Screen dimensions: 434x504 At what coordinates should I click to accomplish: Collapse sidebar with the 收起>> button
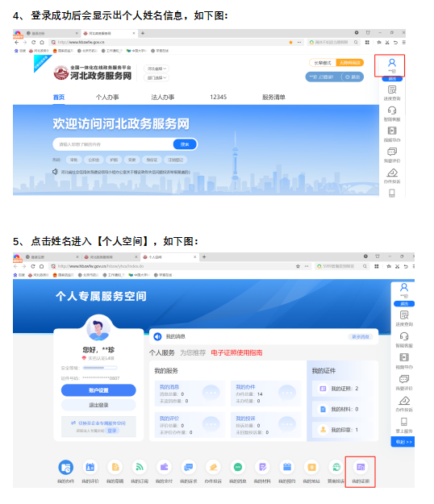[403, 442]
